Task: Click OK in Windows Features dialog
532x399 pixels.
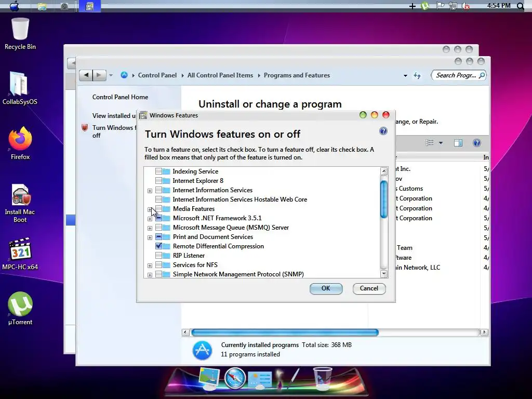Action: click(x=326, y=288)
